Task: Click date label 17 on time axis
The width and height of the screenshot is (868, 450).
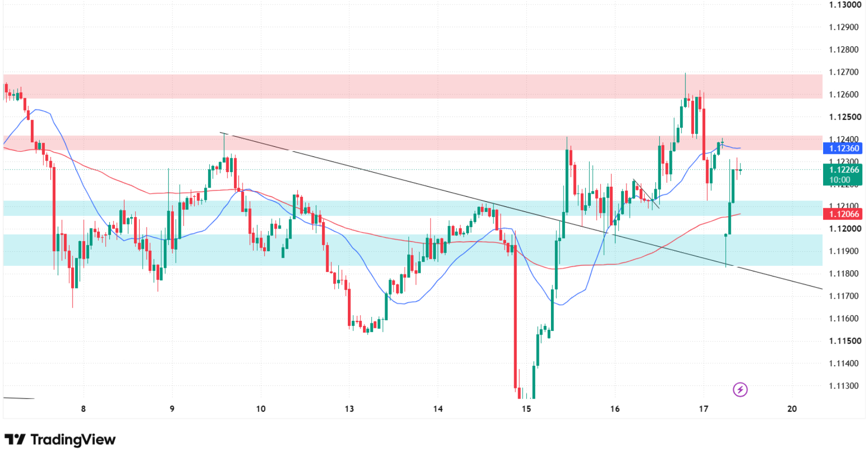Action: point(703,409)
